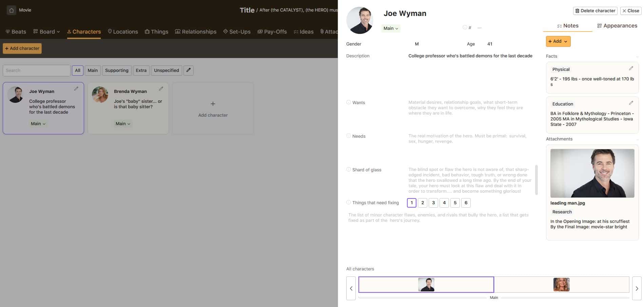Open the Relationships tab

click(x=195, y=32)
